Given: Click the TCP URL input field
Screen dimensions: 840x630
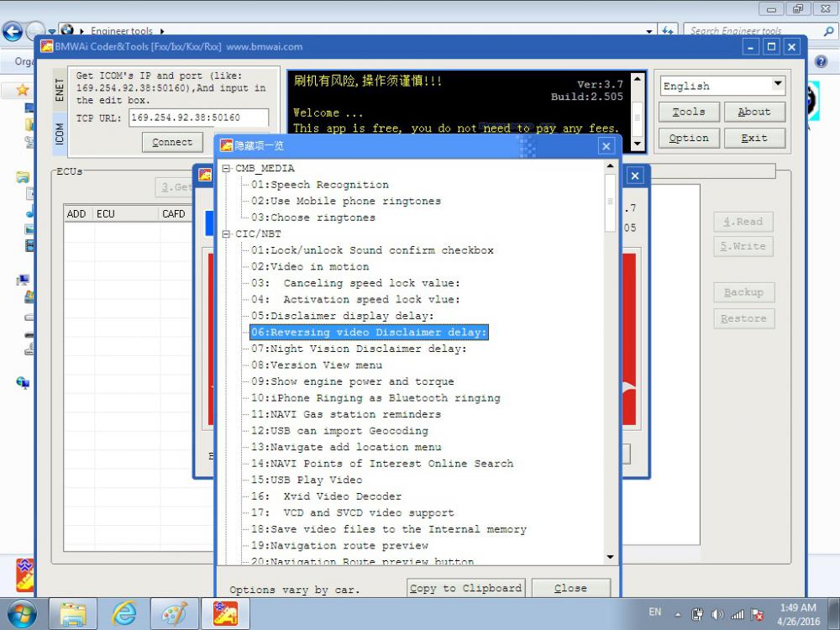Looking at the screenshot, I should [198, 118].
